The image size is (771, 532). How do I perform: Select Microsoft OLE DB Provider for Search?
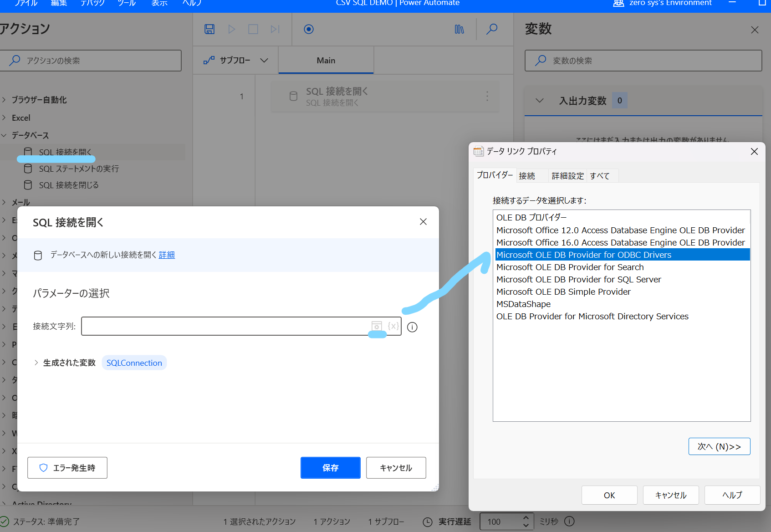622,267
